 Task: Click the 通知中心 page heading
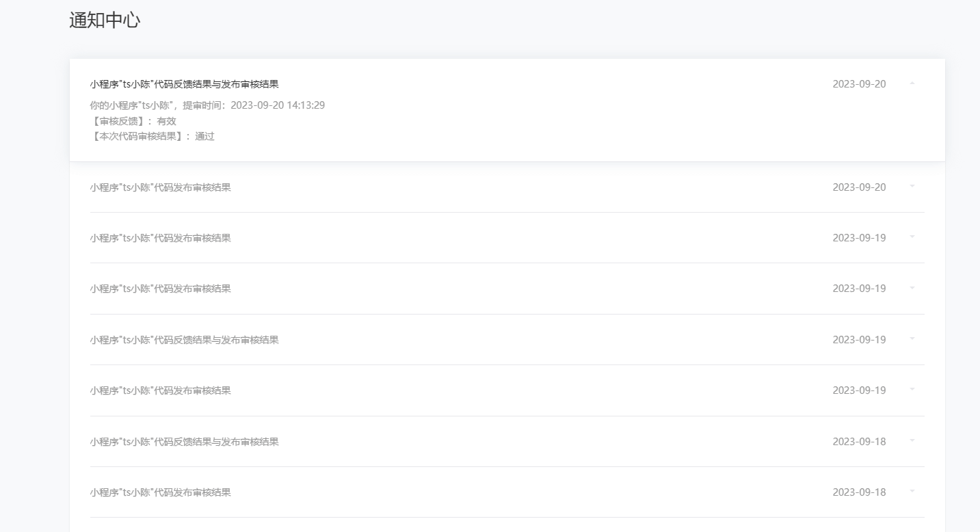tap(105, 21)
